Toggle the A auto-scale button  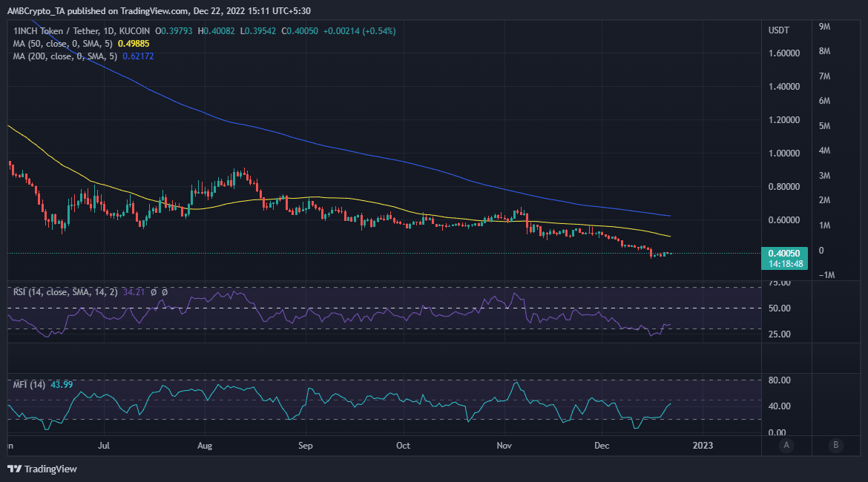[786, 445]
